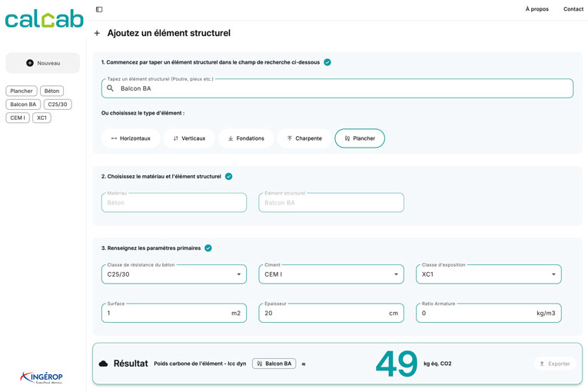Click the Epaisseur input field
The image size is (588, 392).
331,313
